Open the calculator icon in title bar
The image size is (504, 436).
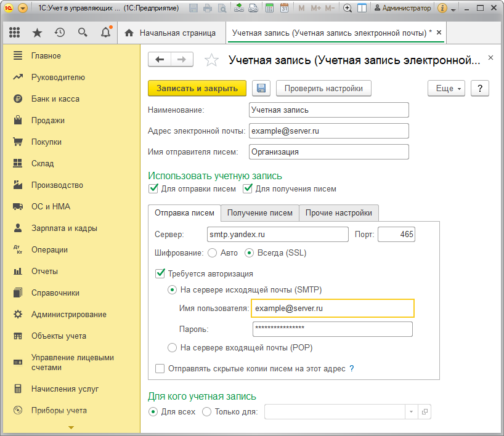tap(270, 9)
